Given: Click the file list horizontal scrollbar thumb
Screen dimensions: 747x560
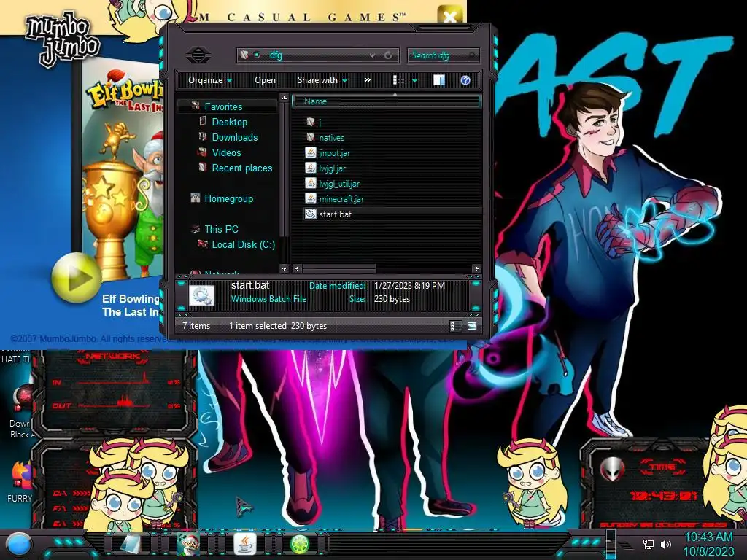Looking at the screenshot, I should (x=338, y=269).
